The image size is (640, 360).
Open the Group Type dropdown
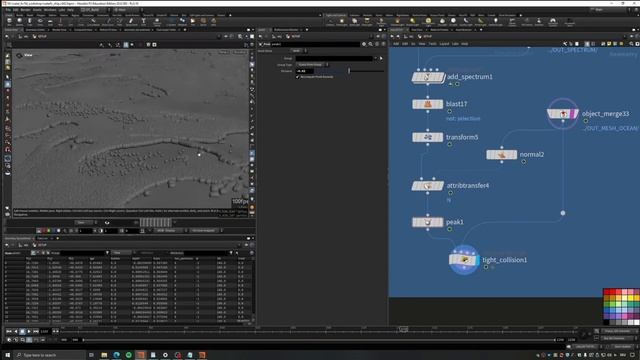(x=312, y=64)
